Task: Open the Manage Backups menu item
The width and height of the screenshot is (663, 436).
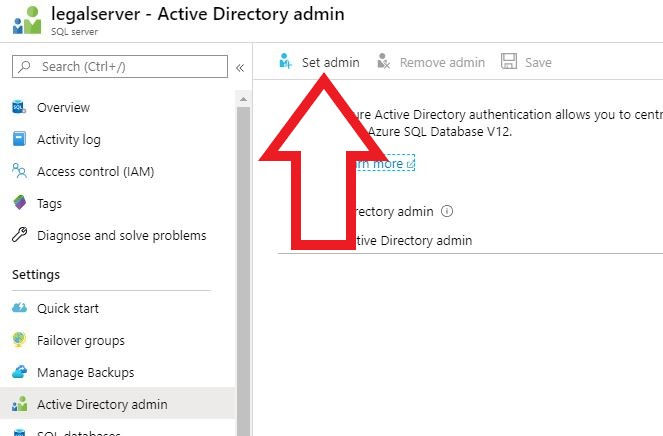Action: pos(118,372)
